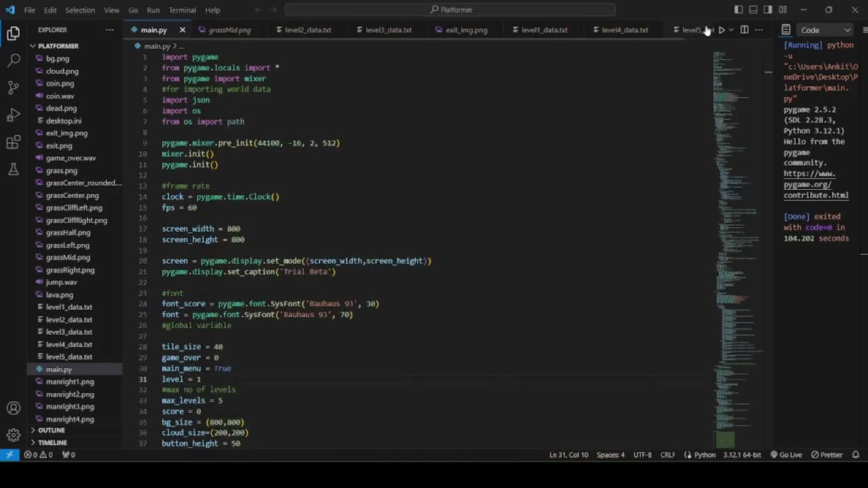Open the Manage gear menu

[14, 435]
